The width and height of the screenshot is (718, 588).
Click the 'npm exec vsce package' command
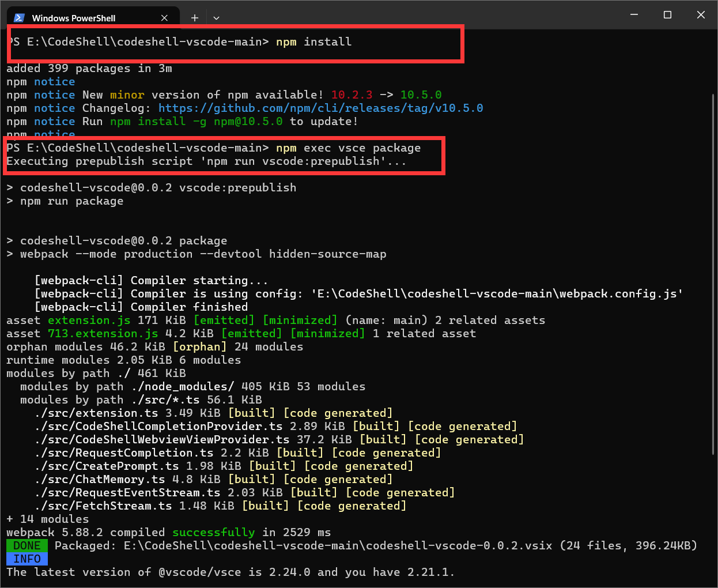point(348,148)
